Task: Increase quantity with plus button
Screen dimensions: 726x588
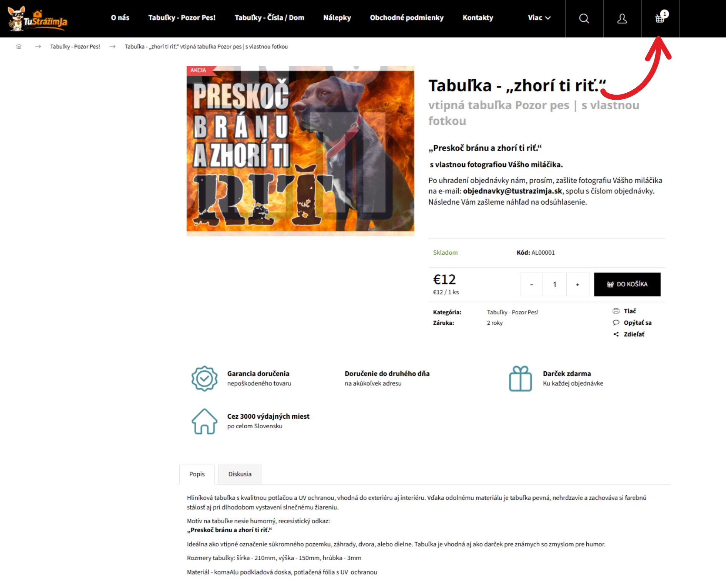Action: 577,284
